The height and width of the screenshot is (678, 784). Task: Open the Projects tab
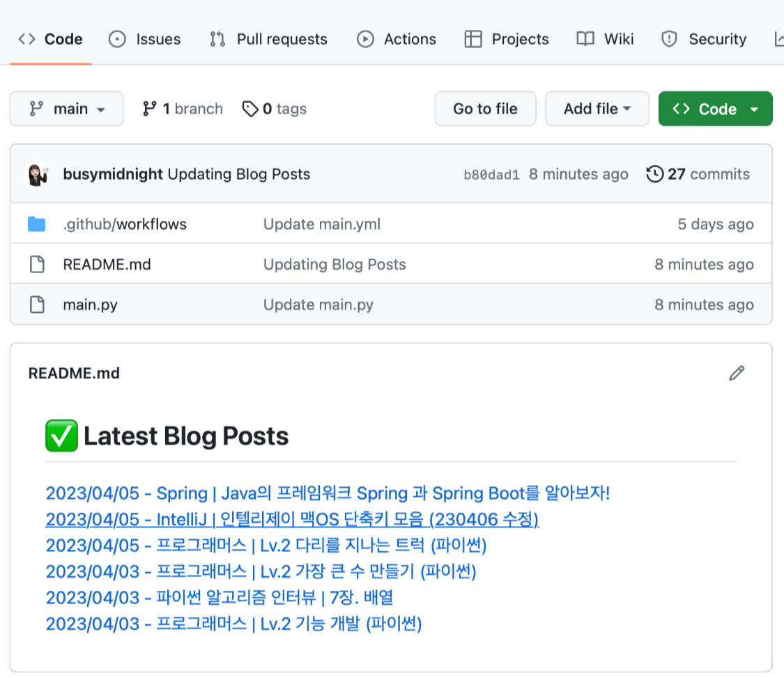click(x=506, y=39)
